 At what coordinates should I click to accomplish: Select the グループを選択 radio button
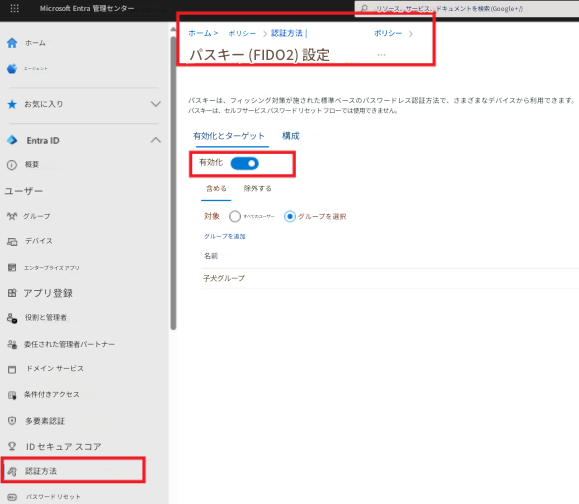(x=290, y=216)
